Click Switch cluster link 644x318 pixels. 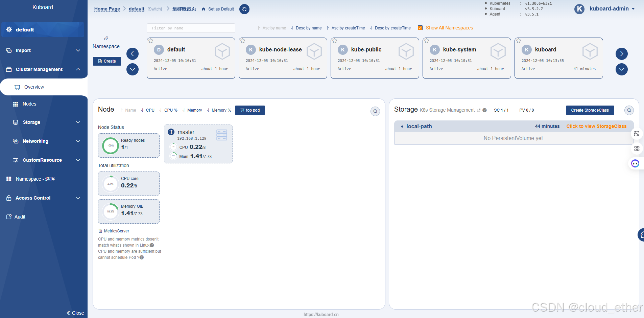coord(155,9)
